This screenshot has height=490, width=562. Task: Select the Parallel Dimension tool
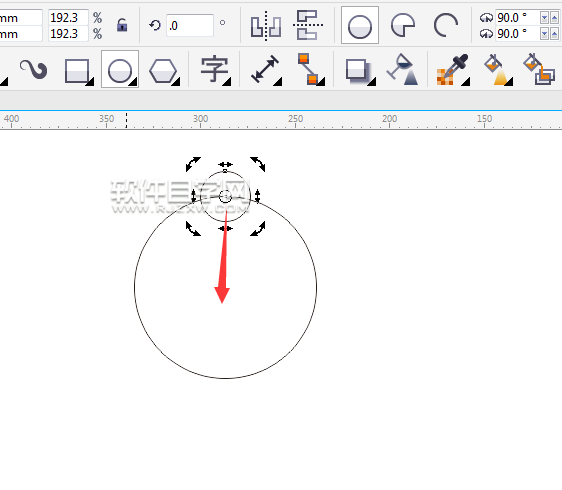(266, 69)
